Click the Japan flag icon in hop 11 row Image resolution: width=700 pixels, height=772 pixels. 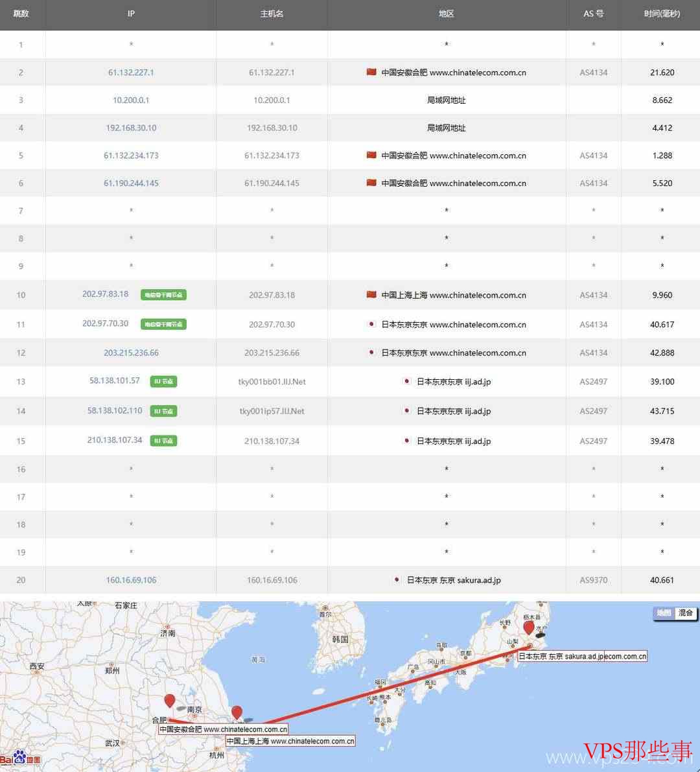[371, 324]
